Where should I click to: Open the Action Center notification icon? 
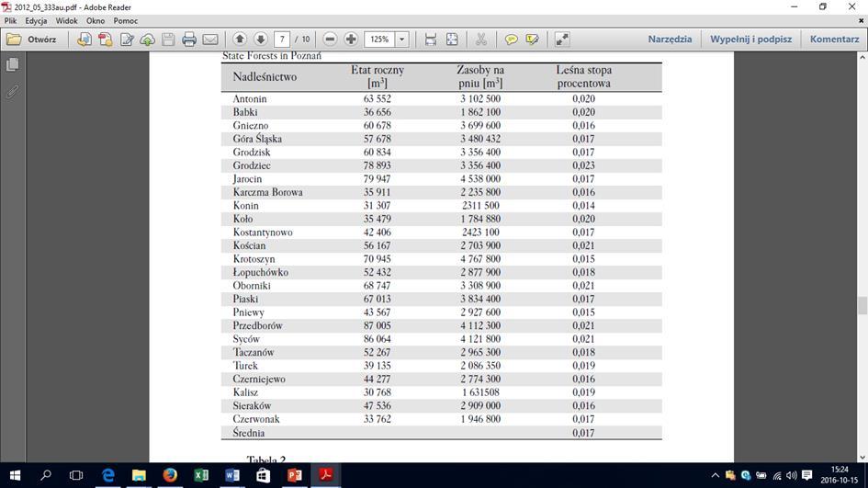point(807,475)
